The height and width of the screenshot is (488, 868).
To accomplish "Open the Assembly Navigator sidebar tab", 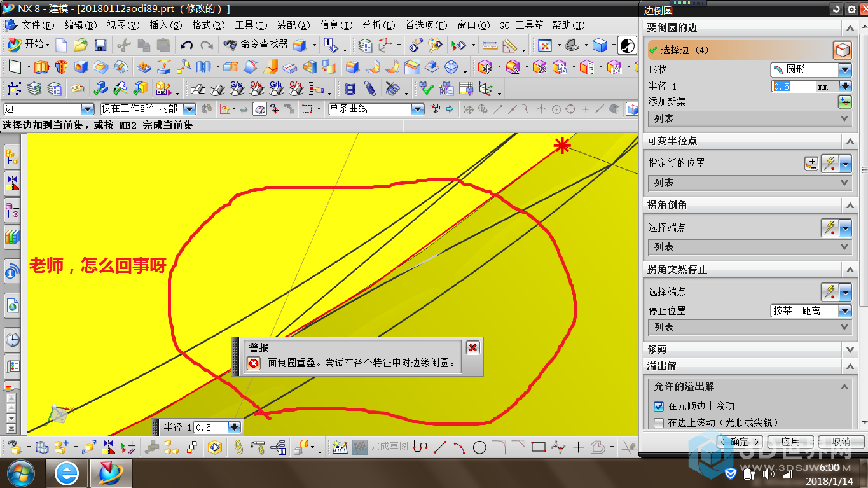I will [x=12, y=157].
